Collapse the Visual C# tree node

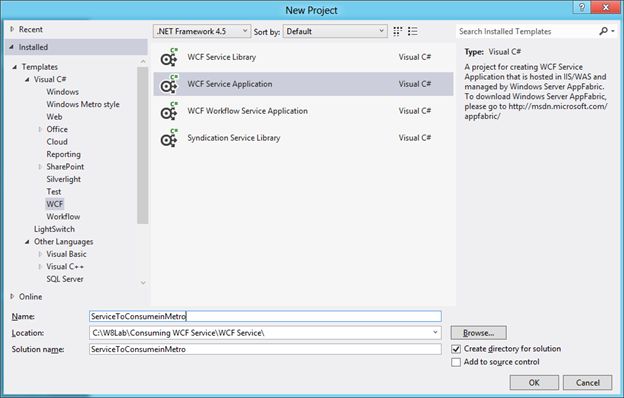(27, 79)
